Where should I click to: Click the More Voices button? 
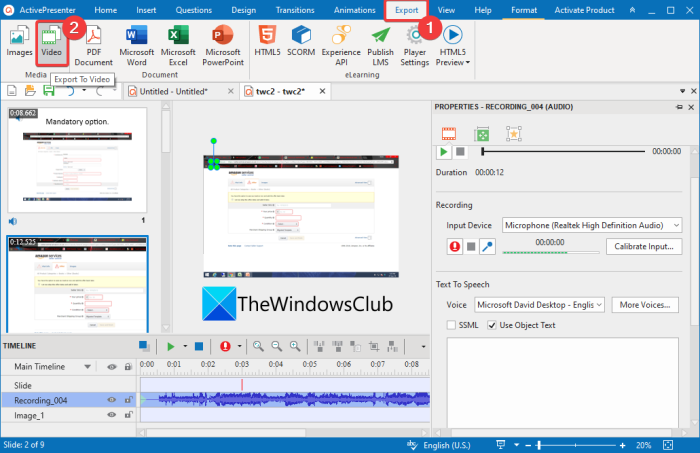tap(645, 305)
